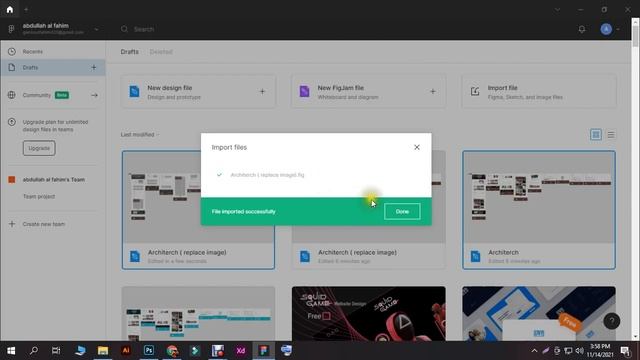Viewport: 640px width, 360px height.
Task: Click the help question mark button
Action: pos(611,322)
